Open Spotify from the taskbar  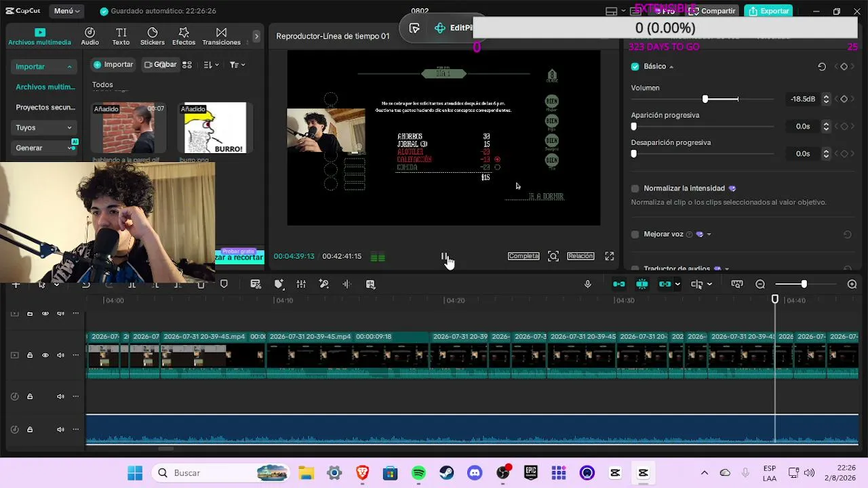point(418,473)
